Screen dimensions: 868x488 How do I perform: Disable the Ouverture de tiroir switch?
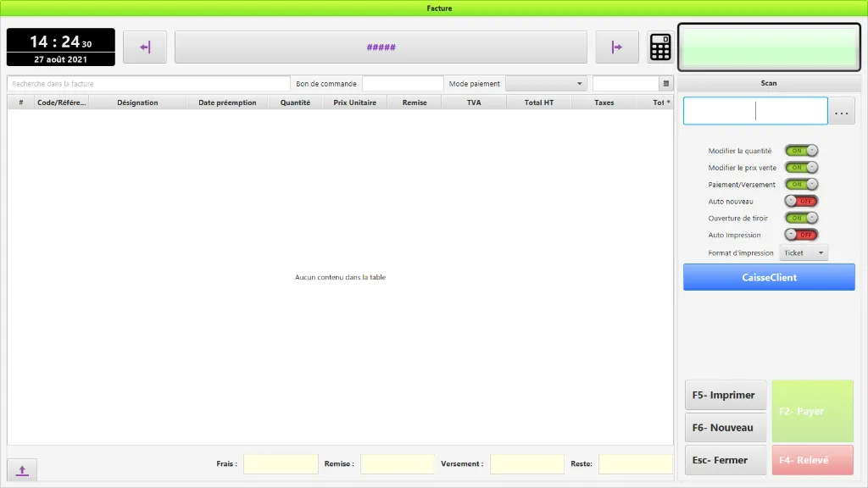coord(798,218)
